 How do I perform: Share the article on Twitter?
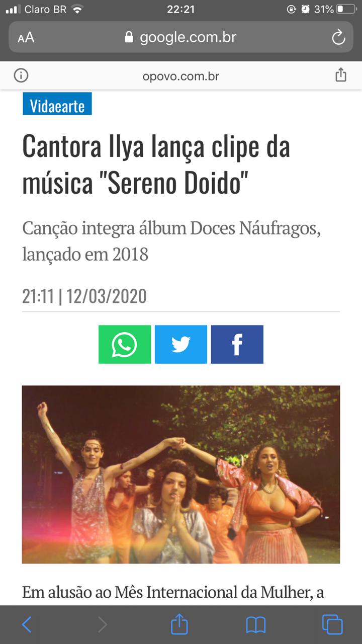coord(181,344)
